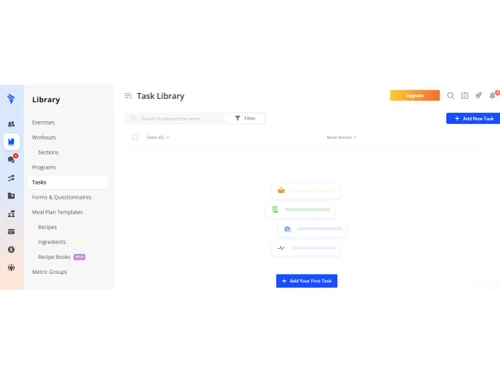Click Add Your First Task button
Screen dimensions: 500x375
(x=307, y=281)
